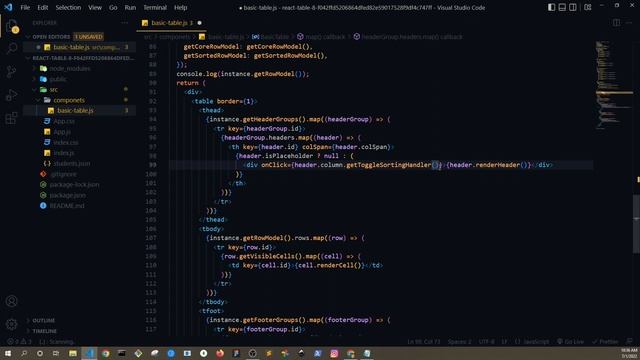Image resolution: width=640 pixels, height=360 pixels.
Task: Open the Accounts menu icon
Action: [x=12, y=301]
